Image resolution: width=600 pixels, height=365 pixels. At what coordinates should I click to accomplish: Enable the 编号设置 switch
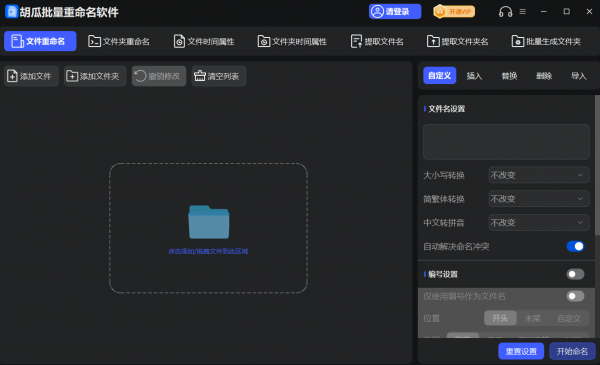coord(575,274)
